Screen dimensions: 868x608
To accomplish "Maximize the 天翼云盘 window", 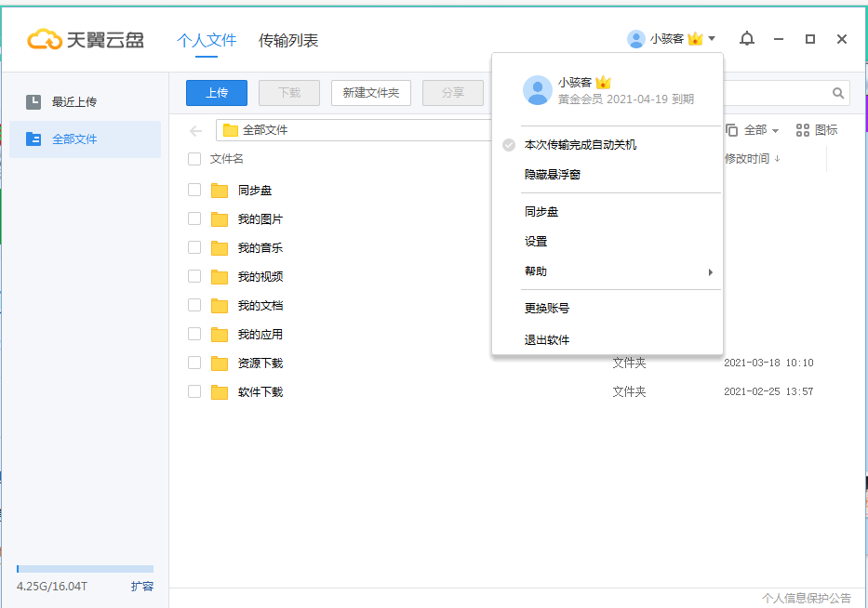I will click(810, 39).
